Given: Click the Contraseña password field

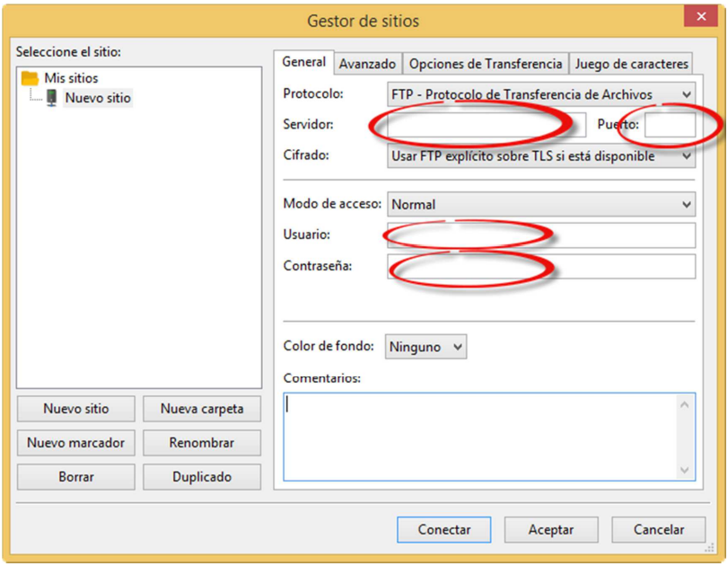Looking at the screenshot, I should click(x=540, y=267).
